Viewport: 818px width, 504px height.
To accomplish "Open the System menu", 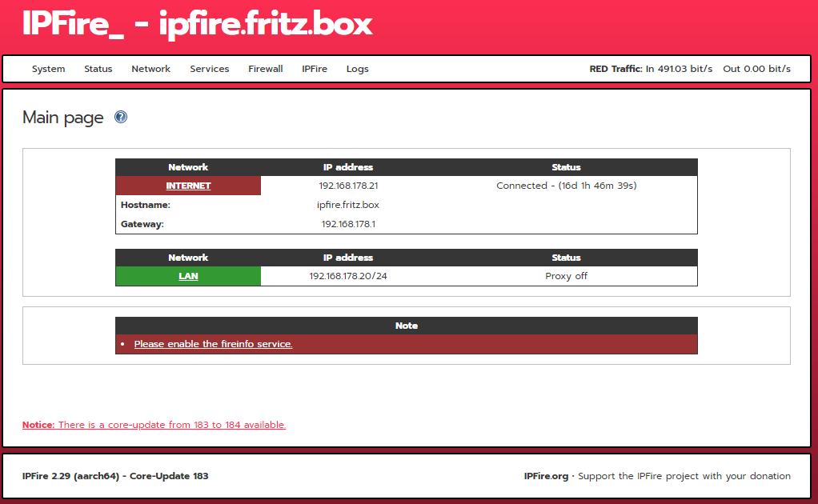I will (x=49, y=69).
